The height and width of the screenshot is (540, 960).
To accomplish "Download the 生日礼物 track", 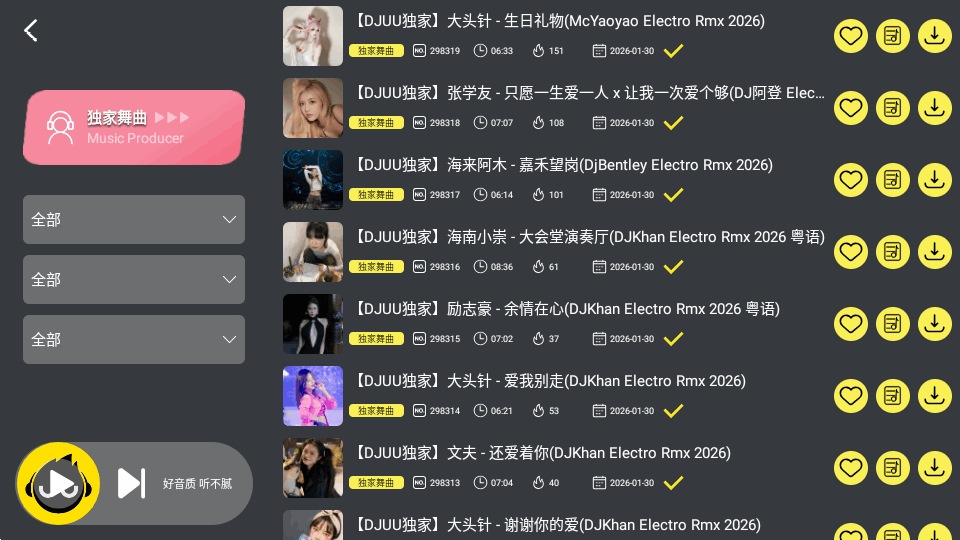I will pyautogui.click(x=934, y=36).
